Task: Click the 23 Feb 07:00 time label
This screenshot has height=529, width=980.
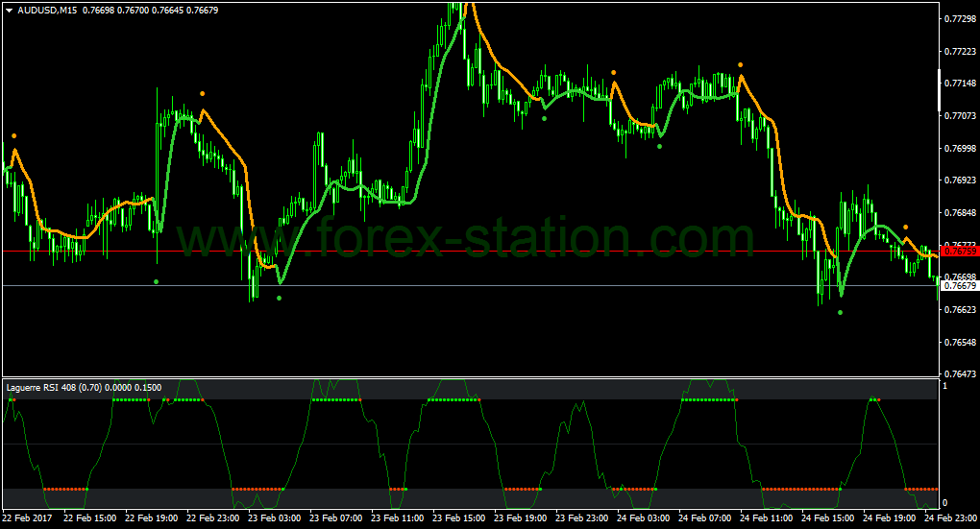Action: (x=335, y=517)
